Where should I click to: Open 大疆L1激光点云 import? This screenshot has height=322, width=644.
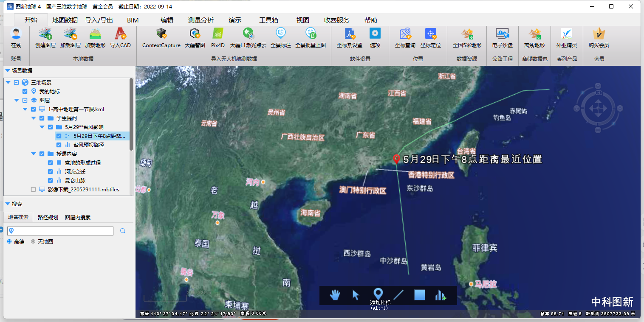coord(248,34)
